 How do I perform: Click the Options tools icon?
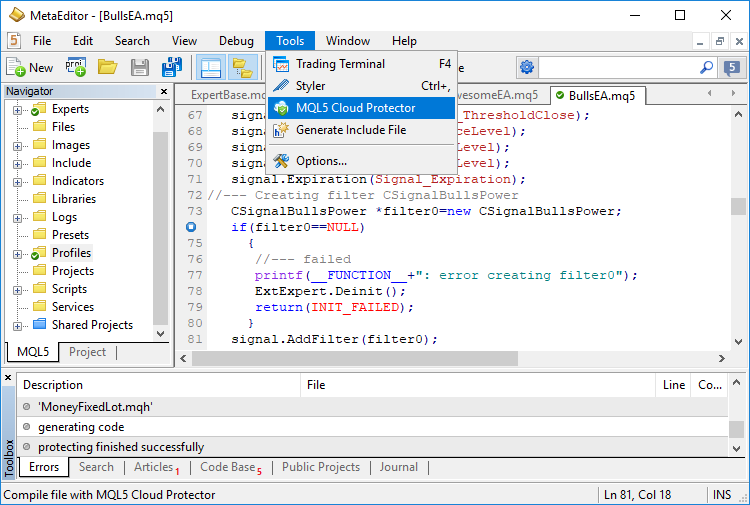point(281,161)
